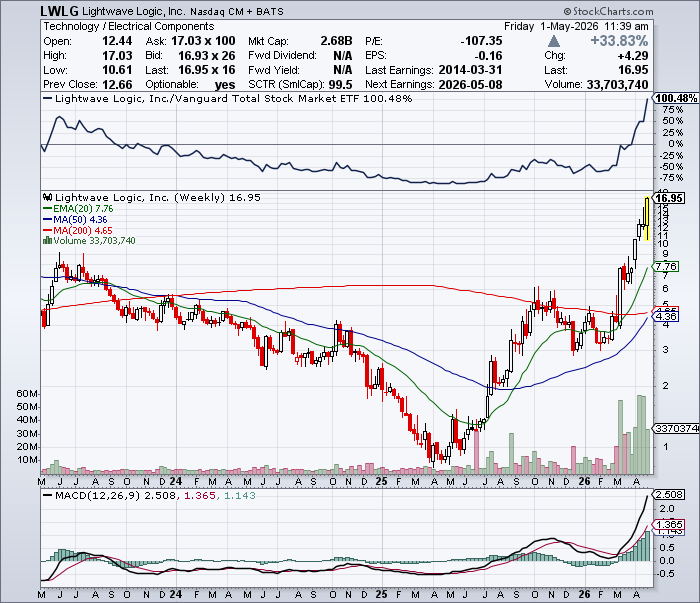Image resolution: width=700 pixels, height=603 pixels.
Task: Click the Ask value 17.03 x 100
Action: coord(203,41)
